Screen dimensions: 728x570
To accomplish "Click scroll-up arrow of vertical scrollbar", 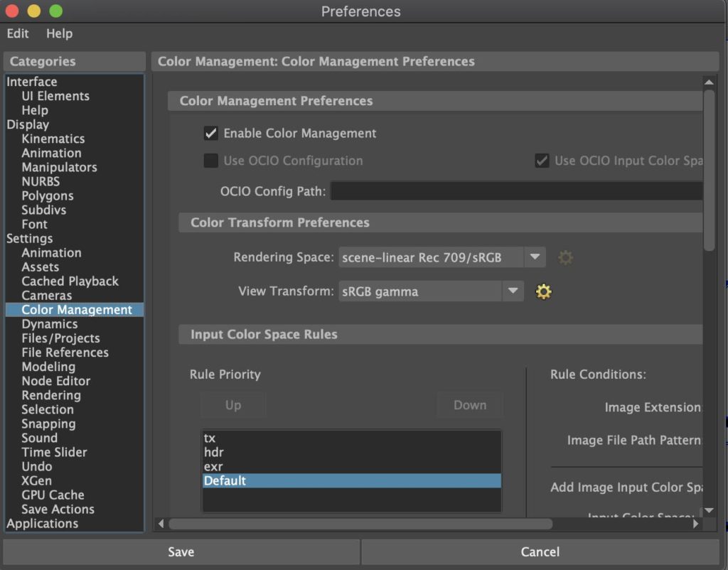I will 709,82.
